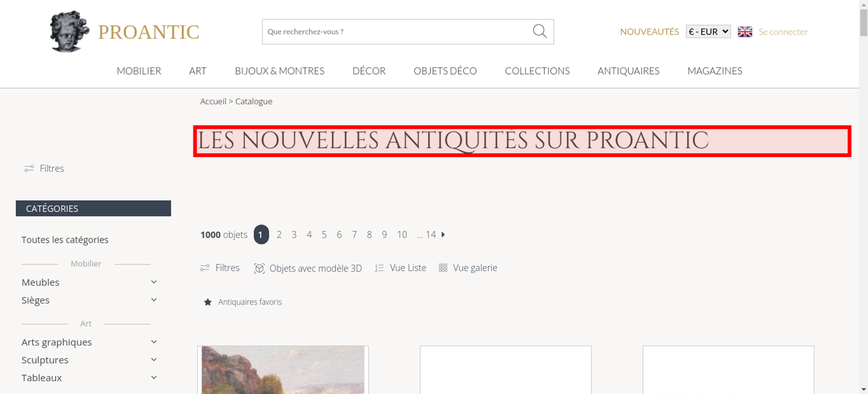The image size is (868, 394).
Task: Switch language via UK flag icon
Action: [745, 32]
